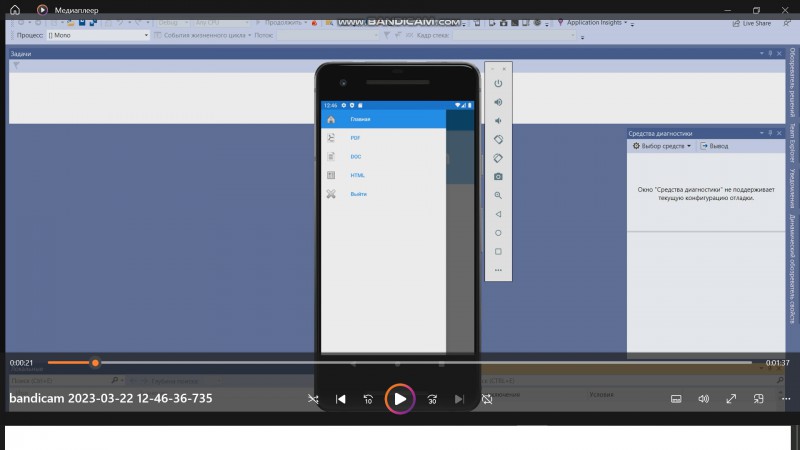
Task: Select PDF item in drawer
Action: [383, 138]
